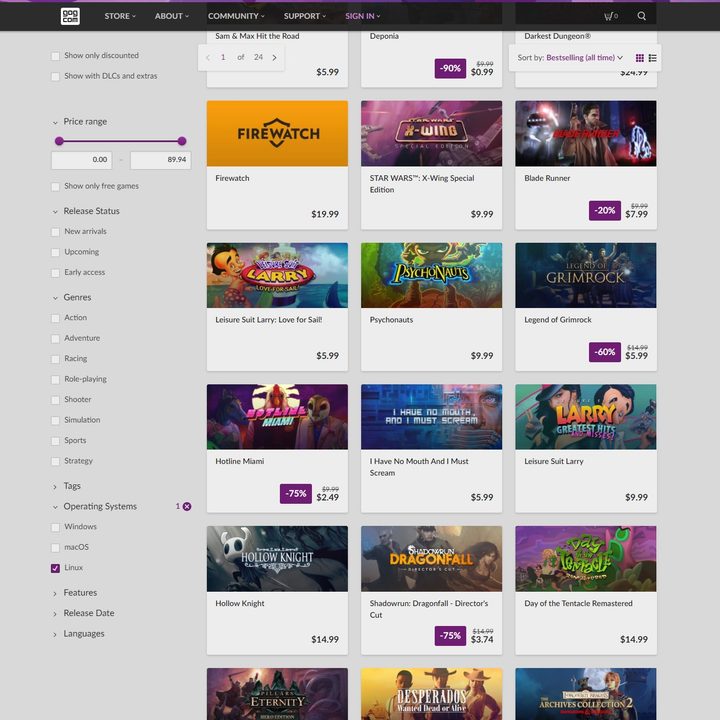720x720 pixels.
Task: Open the Desperados cover image
Action: [x=432, y=694]
